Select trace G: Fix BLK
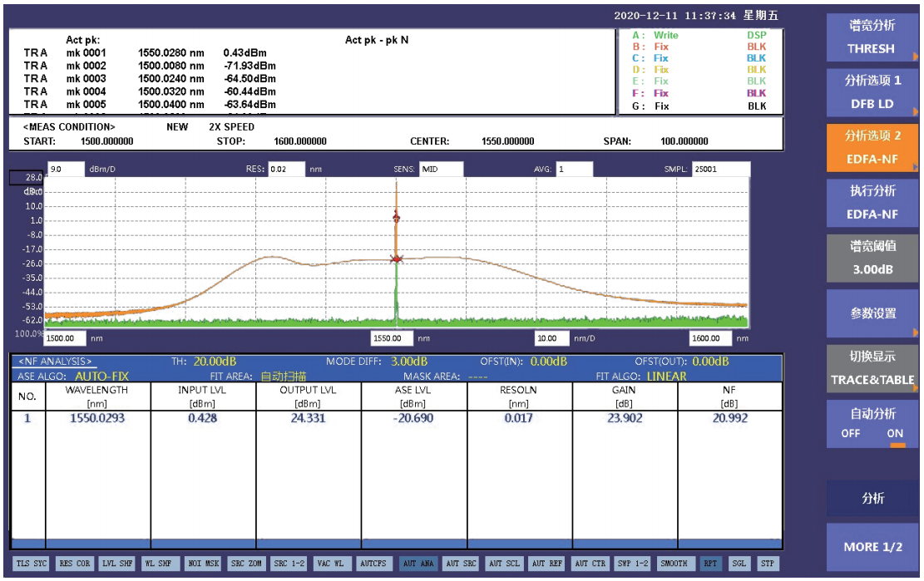The height and width of the screenshot is (581, 924). click(699, 106)
